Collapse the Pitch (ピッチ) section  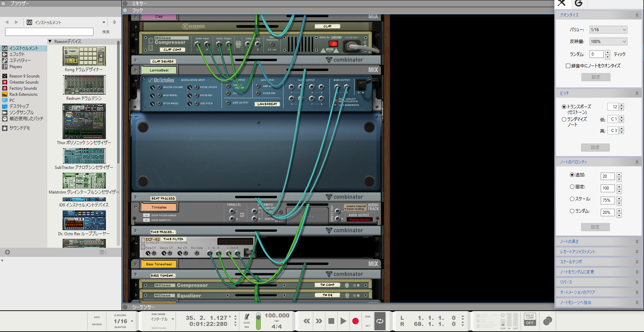pos(637,93)
